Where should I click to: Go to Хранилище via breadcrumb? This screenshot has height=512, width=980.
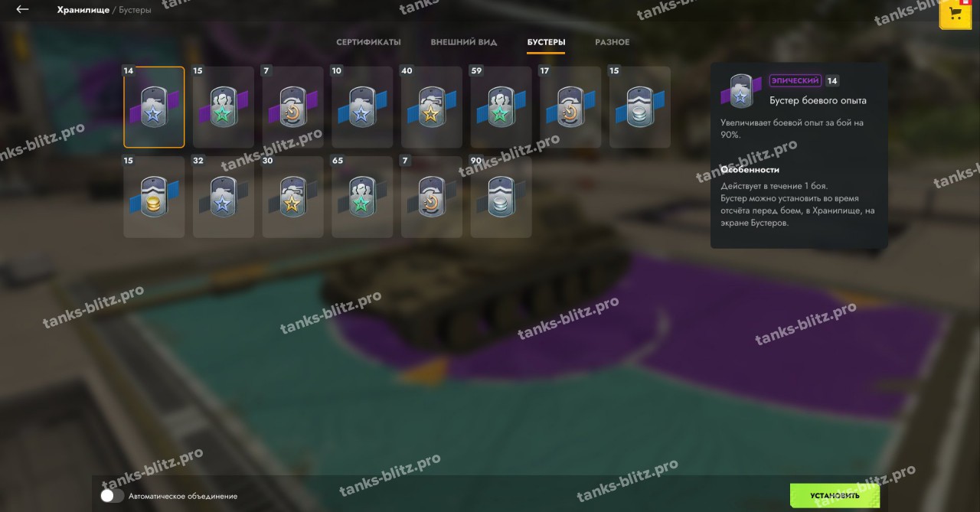point(83,10)
